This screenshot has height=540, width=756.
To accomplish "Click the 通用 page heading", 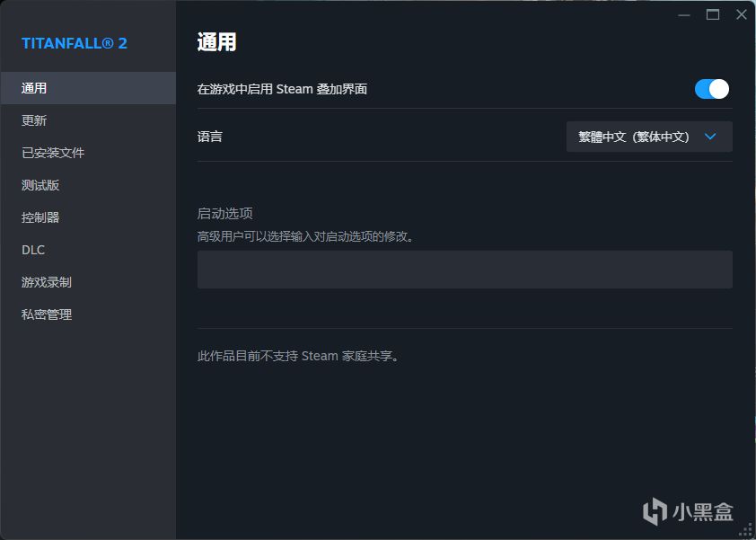I will pyautogui.click(x=217, y=42).
